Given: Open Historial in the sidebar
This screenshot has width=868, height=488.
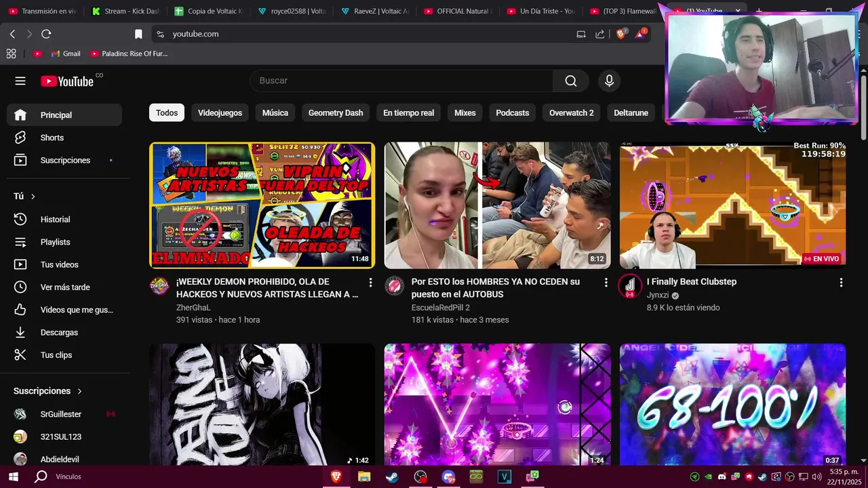Looking at the screenshot, I should (64, 220).
